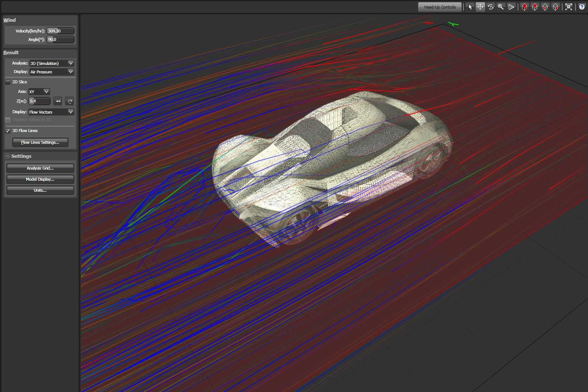Click the Head-Up Controls button
The width and height of the screenshot is (588, 392).
click(440, 7)
